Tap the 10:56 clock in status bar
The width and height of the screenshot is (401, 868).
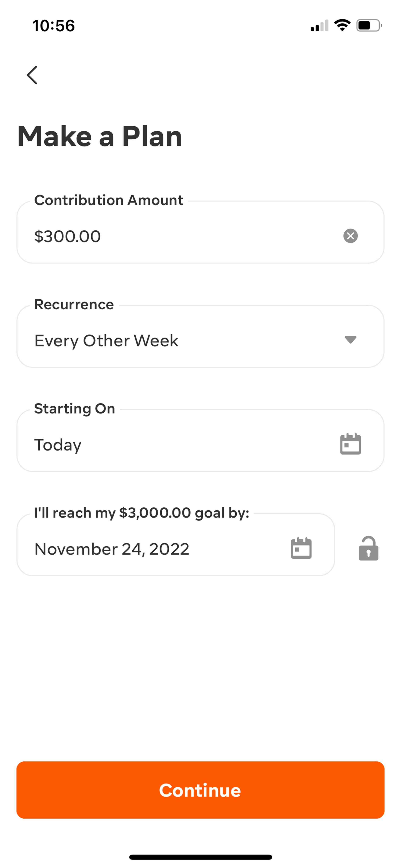point(54,26)
